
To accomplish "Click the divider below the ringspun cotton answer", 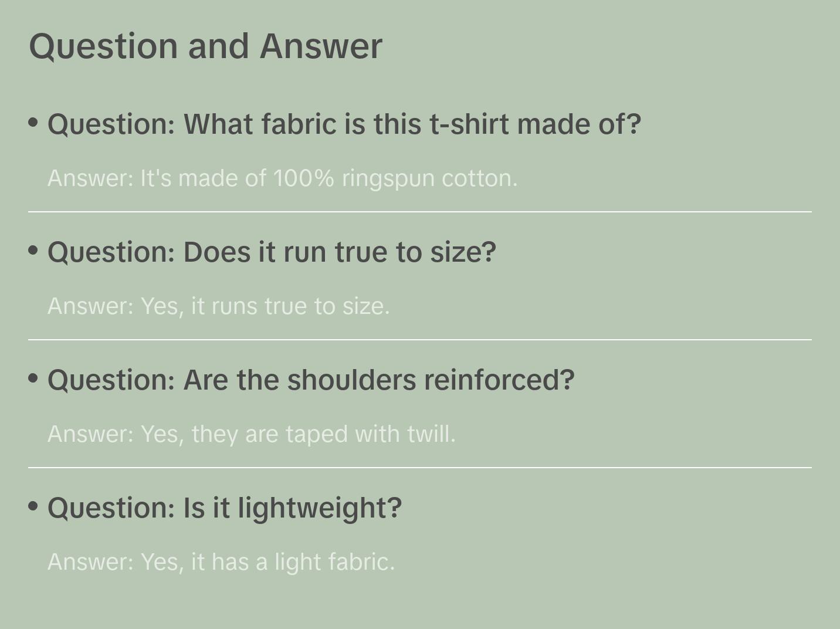I will click(x=420, y=212).
